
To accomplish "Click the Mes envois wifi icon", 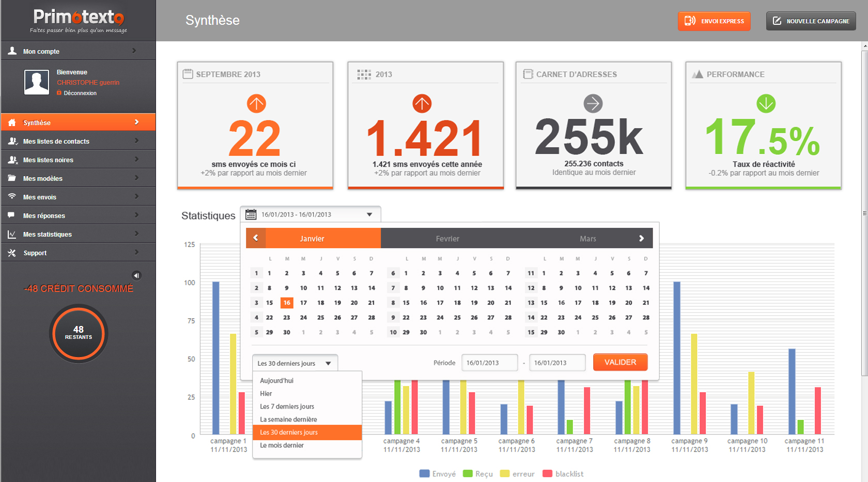I will click(12, 196).
